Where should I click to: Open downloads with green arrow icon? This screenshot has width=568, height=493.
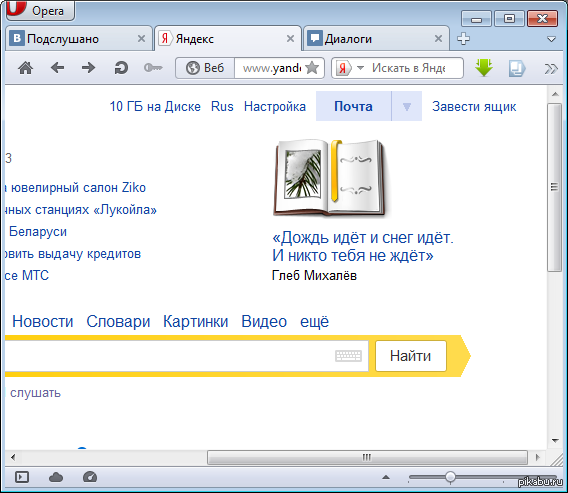[484, 68]
